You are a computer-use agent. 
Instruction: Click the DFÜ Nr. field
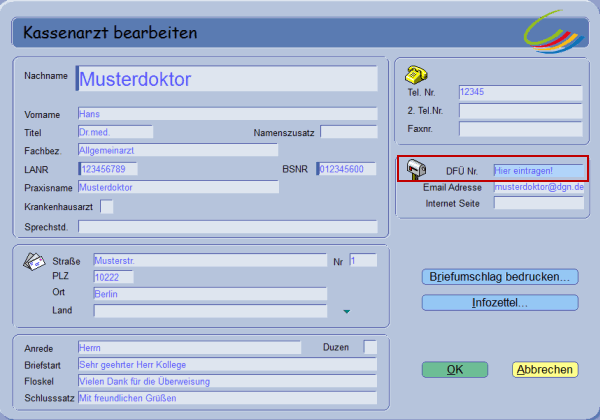pos(537,171)
